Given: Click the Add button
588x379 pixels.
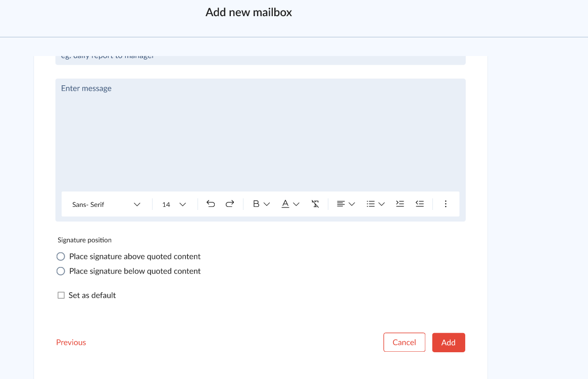Looking at the screenshot, I should coord(449,342).
